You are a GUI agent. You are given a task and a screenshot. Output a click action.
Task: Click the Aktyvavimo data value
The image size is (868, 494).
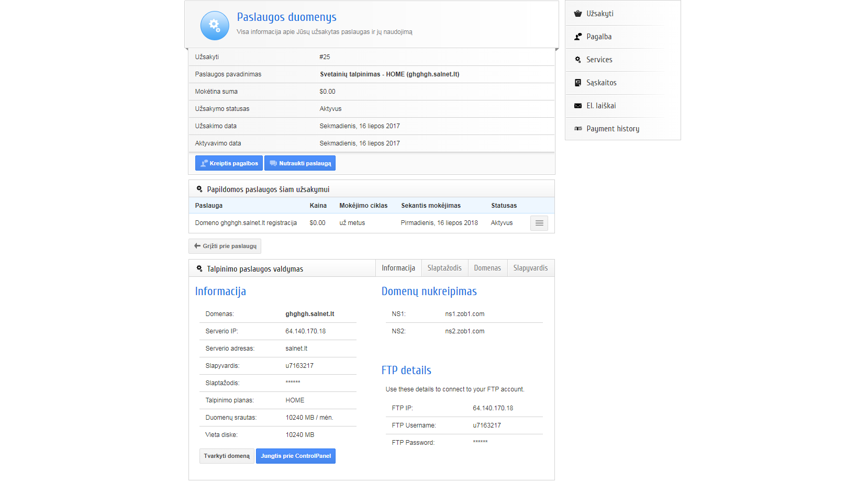(x=360, y=143)
